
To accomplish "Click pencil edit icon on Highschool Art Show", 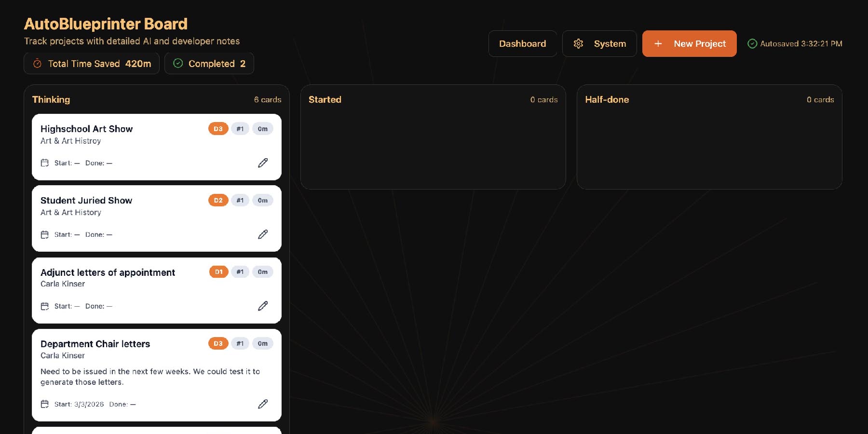I will tap(263, 163).
